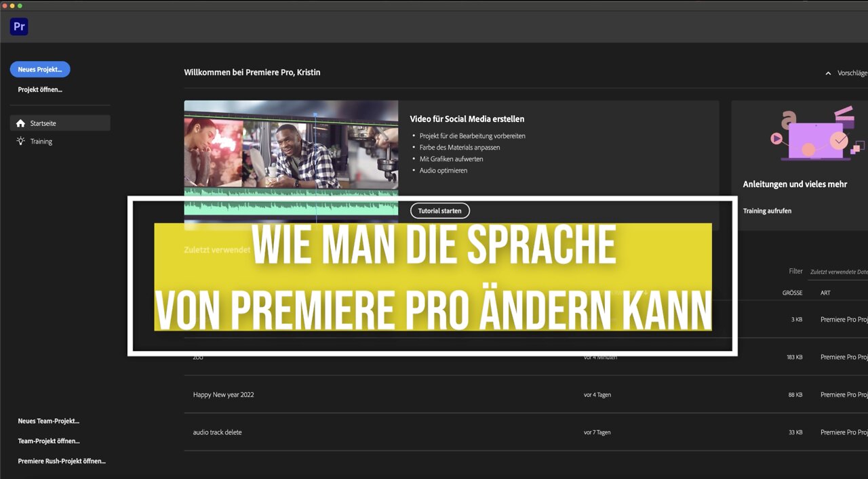Viewport: 868px width, 479px height.
Task: Click the green macOS maximize window button
Action: click(20, 5)
